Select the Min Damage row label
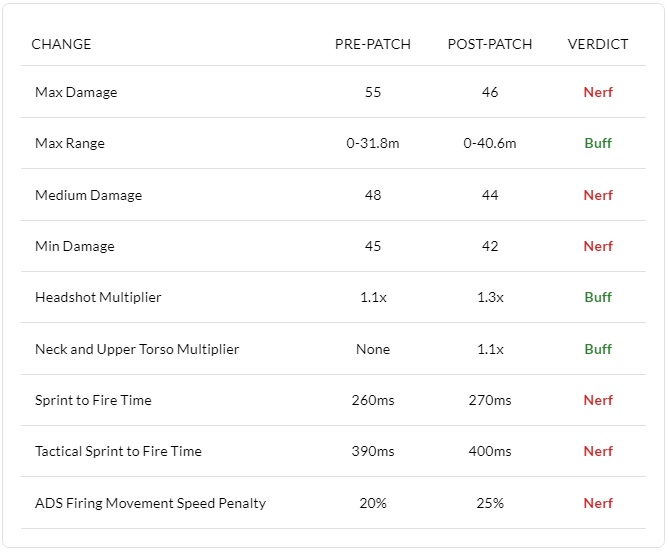669x555 pixels. point(75,246)
